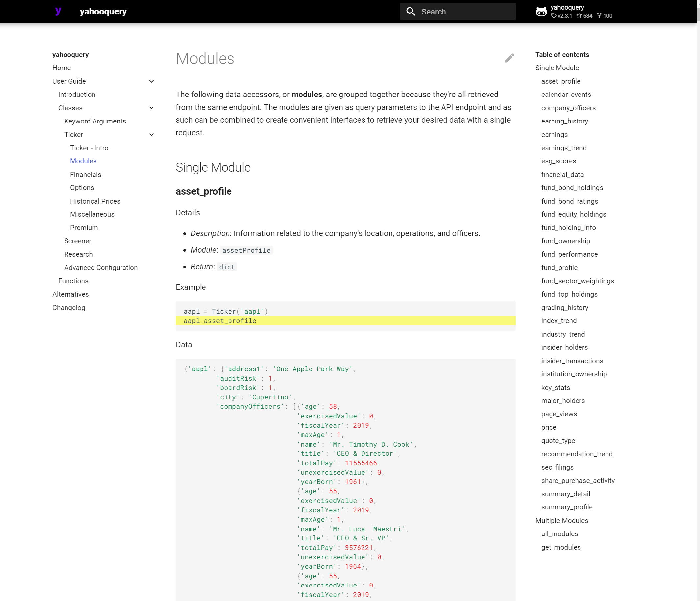Jump to key_stats section
The image size is (700, 601).
click(x=556, y=388)
